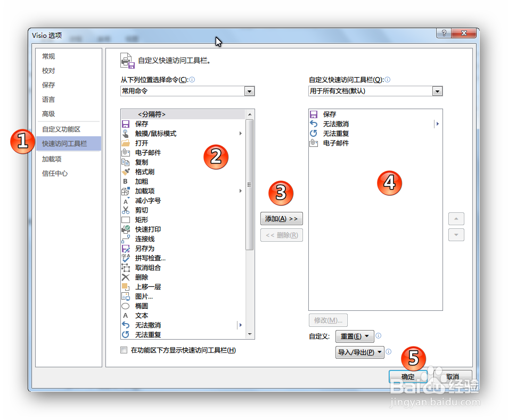Click the << 删除(R) button
508x420 pixels.
pyautogui.click(x=282, y=235)
